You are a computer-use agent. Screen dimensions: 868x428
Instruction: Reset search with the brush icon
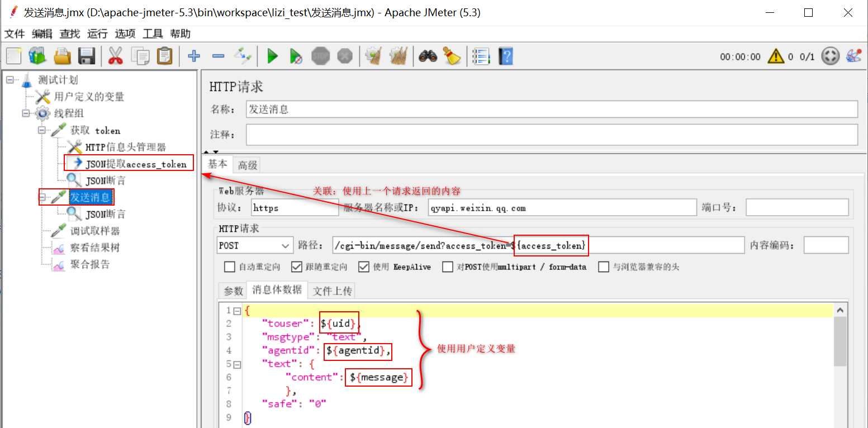pyautogui.click(x=452, y=56)
